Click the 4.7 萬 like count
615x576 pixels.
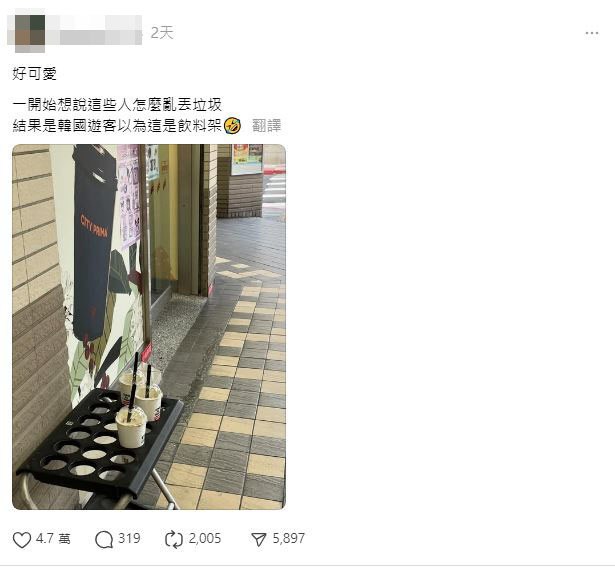coord(53,539)
